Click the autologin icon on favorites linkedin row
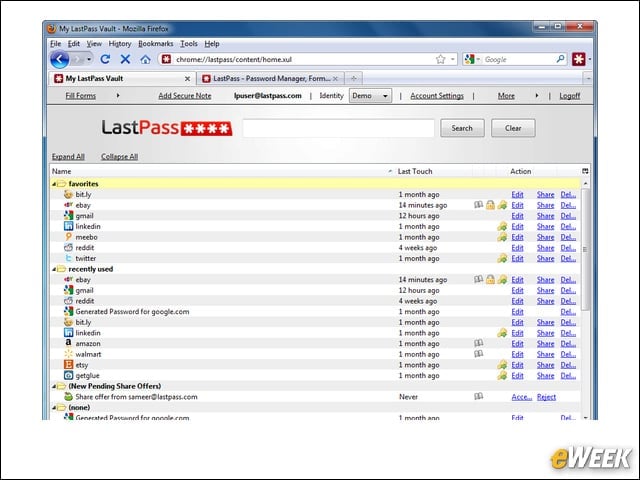640x480 pixels. click(x=502, y=227)
